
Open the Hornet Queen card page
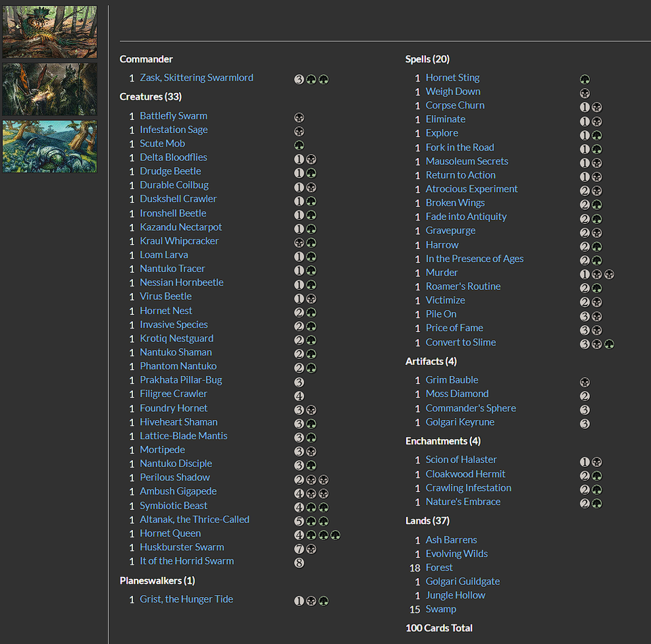coord(170,533)
